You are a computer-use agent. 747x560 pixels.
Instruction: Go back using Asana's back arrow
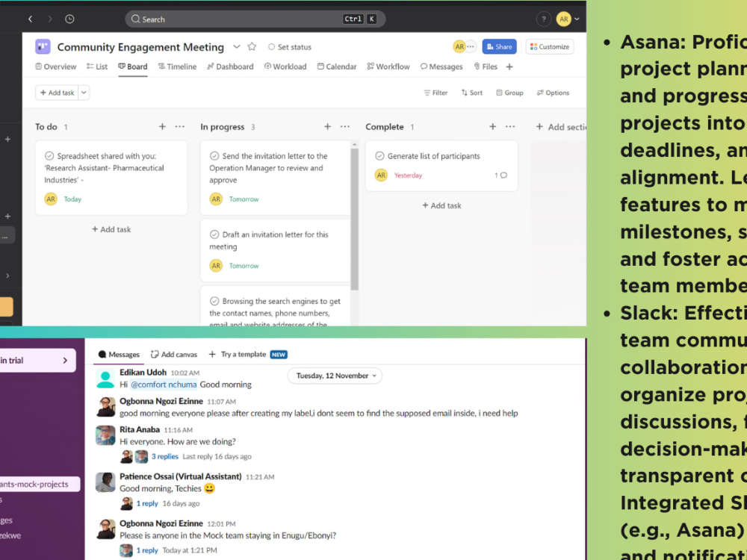coord(31,19)
